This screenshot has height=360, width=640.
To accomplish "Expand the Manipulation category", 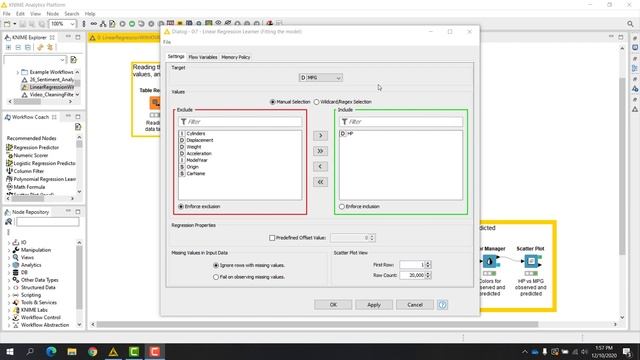I will [x=9, y=250].
